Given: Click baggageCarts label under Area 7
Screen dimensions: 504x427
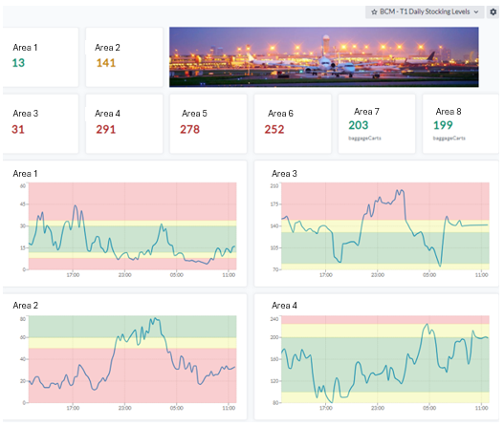Looking at the screenshot, I should (x=364, y=139).
